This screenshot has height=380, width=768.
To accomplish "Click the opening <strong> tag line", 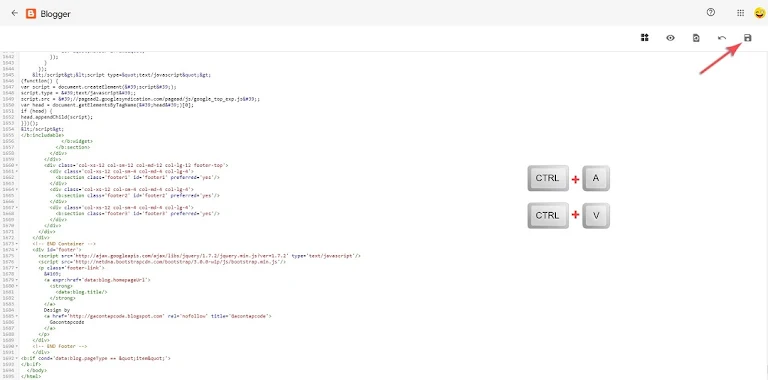I will tap(61, 285).
